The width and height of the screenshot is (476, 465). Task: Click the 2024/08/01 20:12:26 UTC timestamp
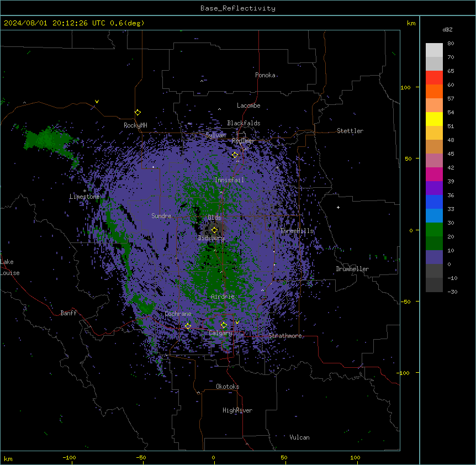[x=54, y=23]
